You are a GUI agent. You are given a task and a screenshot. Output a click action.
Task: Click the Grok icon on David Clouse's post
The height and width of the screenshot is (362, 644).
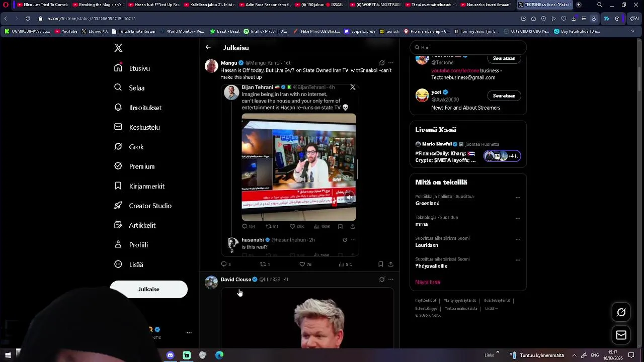tap(382, 280)
